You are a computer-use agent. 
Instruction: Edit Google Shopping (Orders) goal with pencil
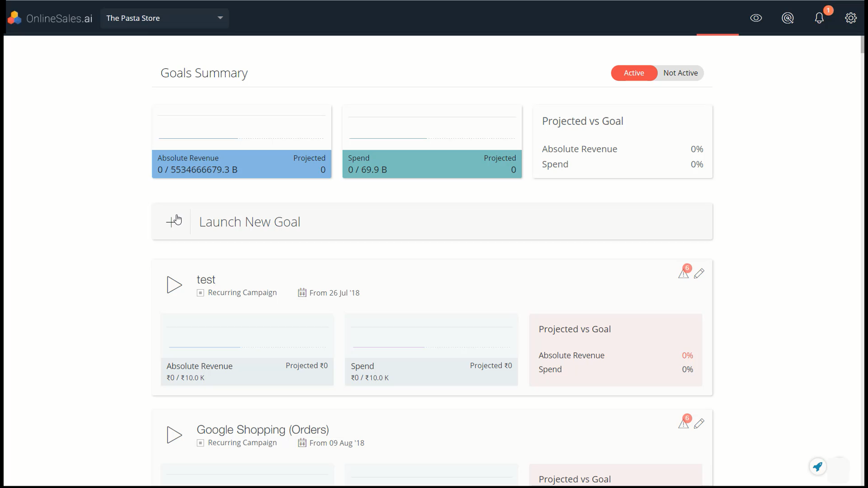pyautogui.click(x=699, y=423)
